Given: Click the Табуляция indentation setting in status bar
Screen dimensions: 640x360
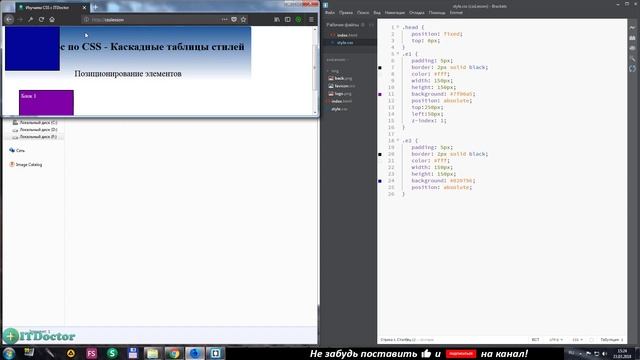Looking at the screenshot, I should pos(611,340).
